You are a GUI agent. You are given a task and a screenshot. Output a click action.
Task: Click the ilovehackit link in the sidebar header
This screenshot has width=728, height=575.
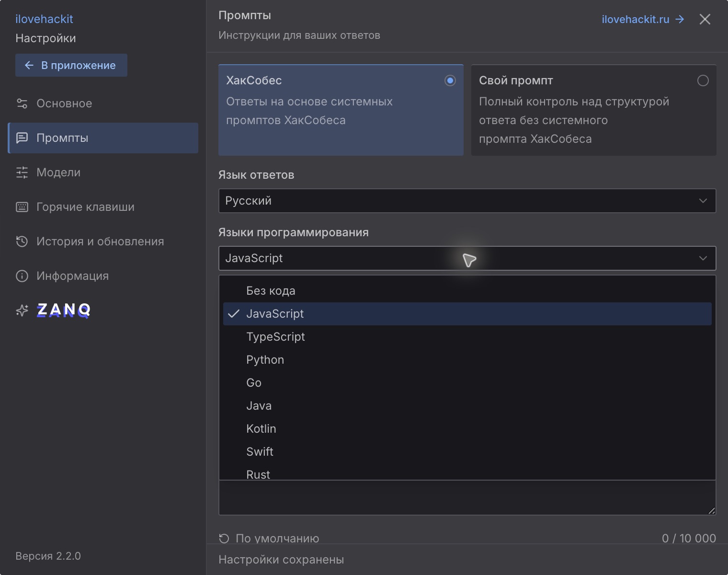[44, 19]
